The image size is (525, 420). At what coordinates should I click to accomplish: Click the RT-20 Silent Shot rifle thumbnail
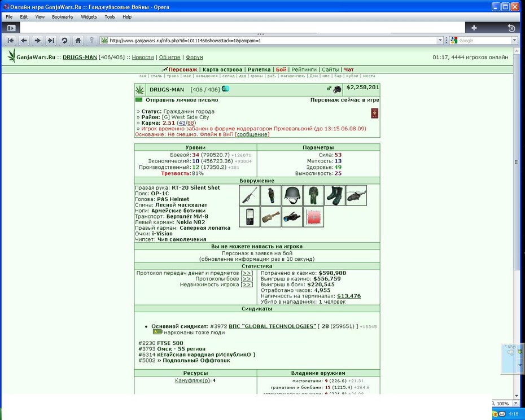[250, 195]
